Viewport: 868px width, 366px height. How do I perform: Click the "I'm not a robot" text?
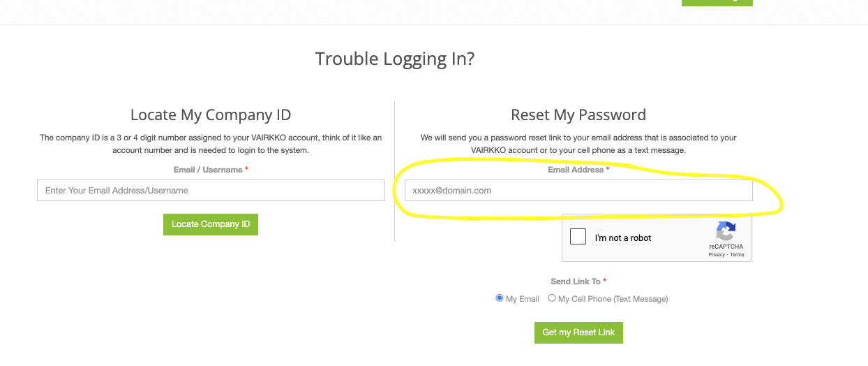click(x=623, y=238)
